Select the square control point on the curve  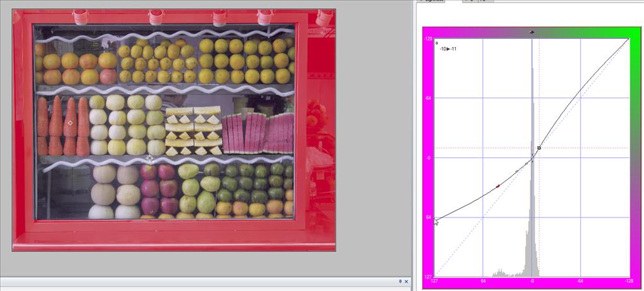coord(539,148)
